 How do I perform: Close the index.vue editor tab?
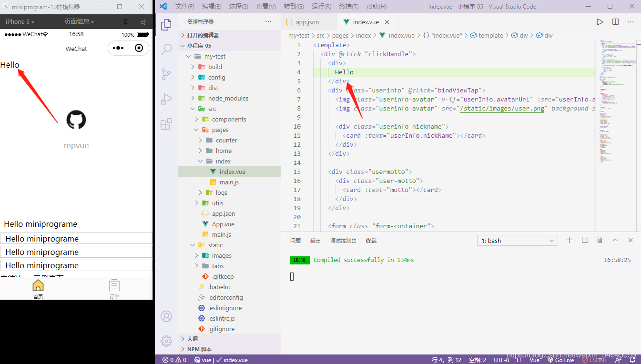coord(387,22)
